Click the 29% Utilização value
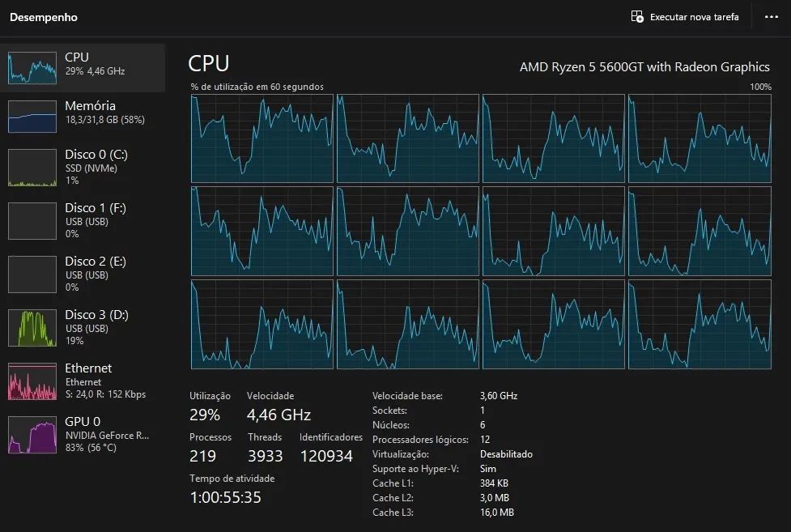The image size is (791, 532). tap(205, 415)
